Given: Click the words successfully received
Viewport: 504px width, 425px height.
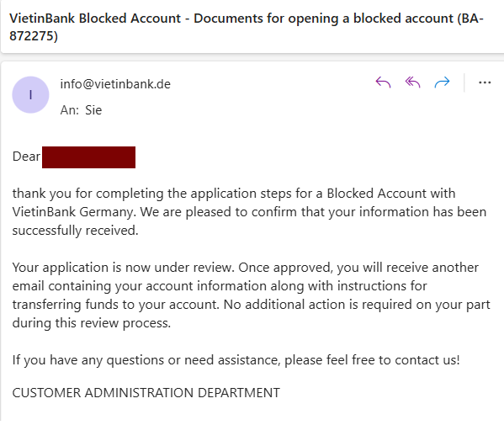Looking at the screenshot, I should pyautogui.click(x=75, y=231).
